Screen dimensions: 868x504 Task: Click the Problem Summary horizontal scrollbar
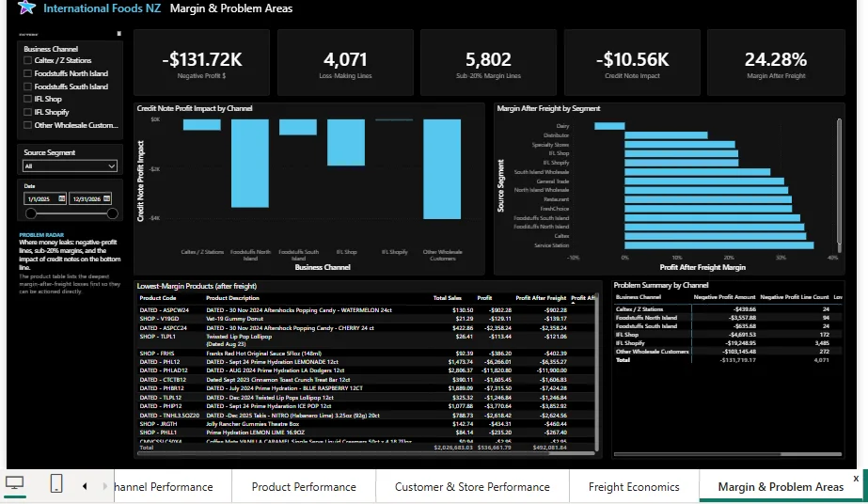[x=698, y=454]
